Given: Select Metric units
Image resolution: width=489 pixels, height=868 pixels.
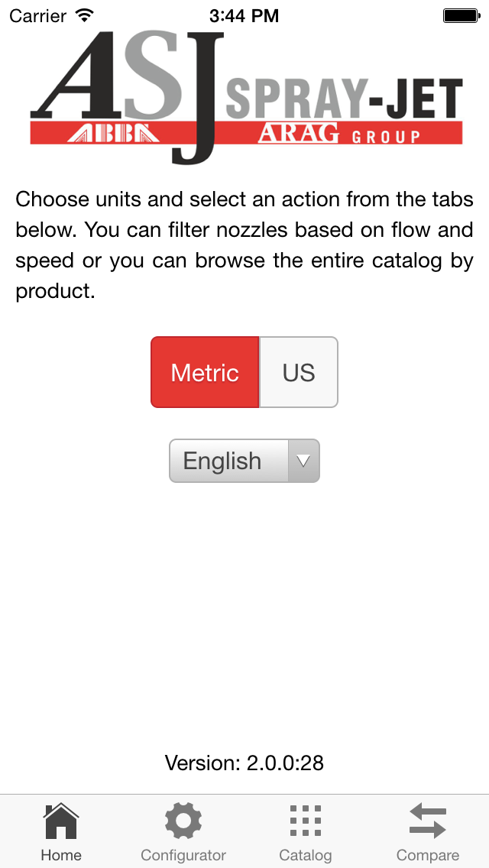Looking at the screenshot, I should pos(205,372).
